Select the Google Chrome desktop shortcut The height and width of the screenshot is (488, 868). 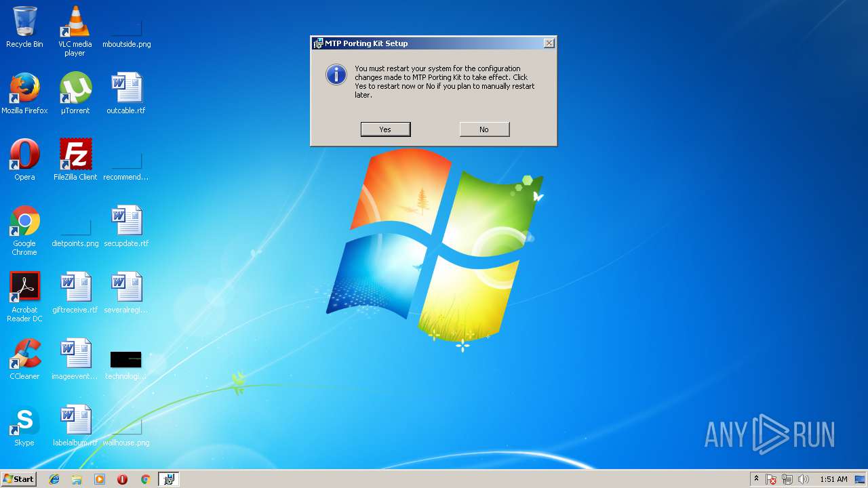pos(24,230)
